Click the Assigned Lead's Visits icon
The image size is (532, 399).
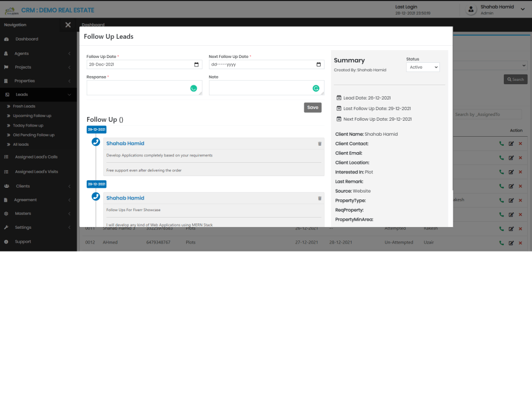[6, 172]
